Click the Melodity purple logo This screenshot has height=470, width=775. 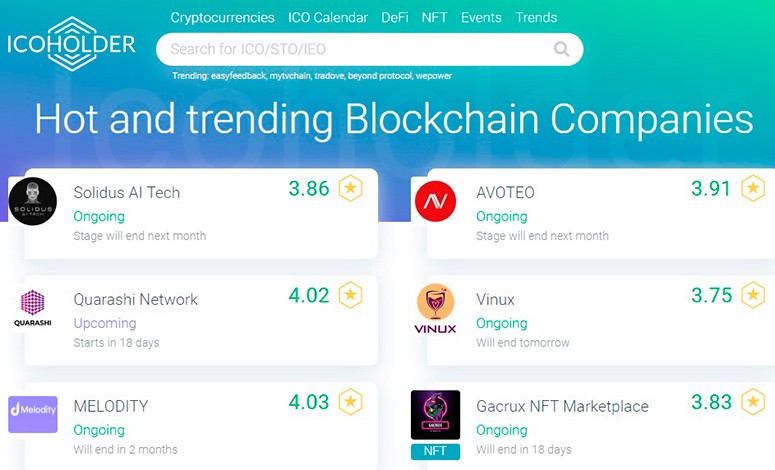[x=33, y=413]
